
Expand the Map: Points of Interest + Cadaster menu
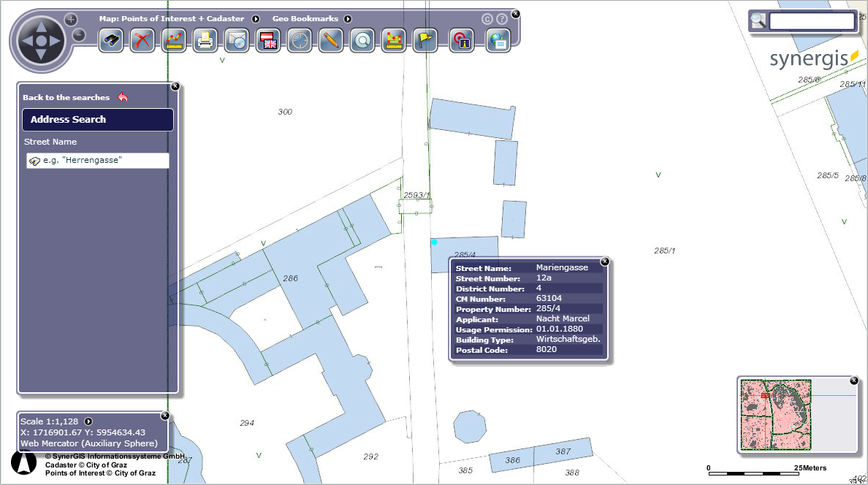255,18
